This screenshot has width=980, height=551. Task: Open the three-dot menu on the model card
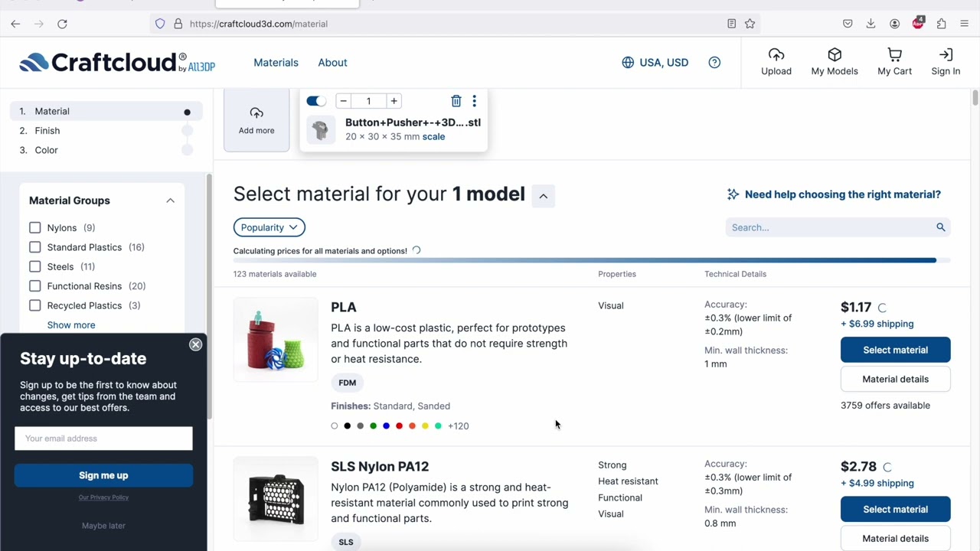click(x=474, y=101)
